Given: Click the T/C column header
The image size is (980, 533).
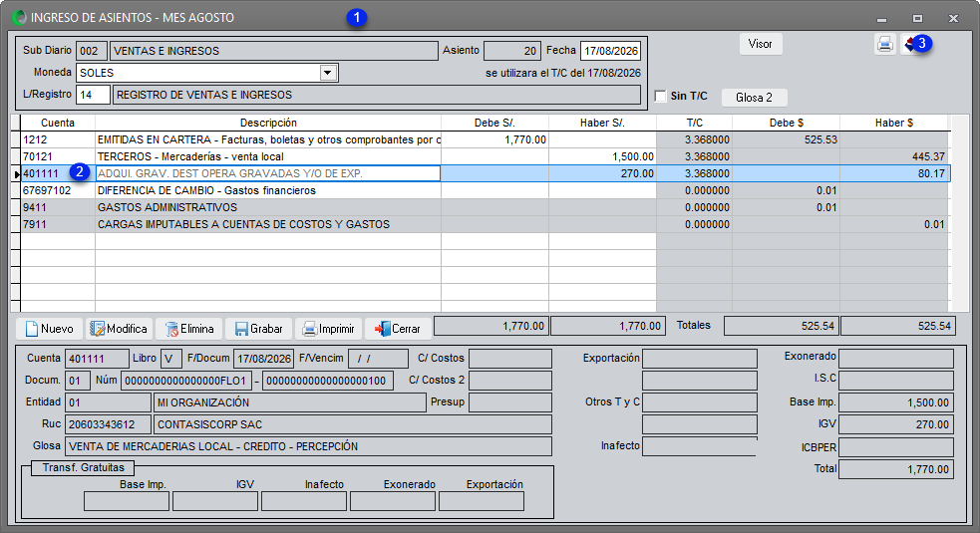Looking at the screenshot, I should pos(695,123).
